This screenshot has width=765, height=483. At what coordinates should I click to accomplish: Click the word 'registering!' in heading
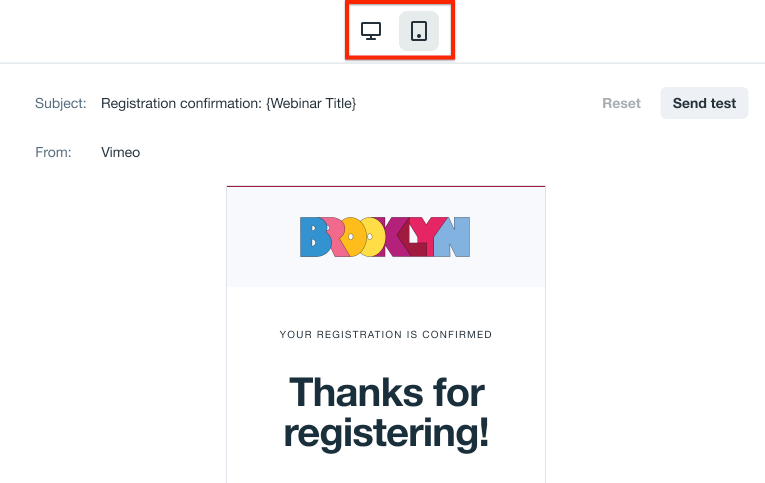385,433
